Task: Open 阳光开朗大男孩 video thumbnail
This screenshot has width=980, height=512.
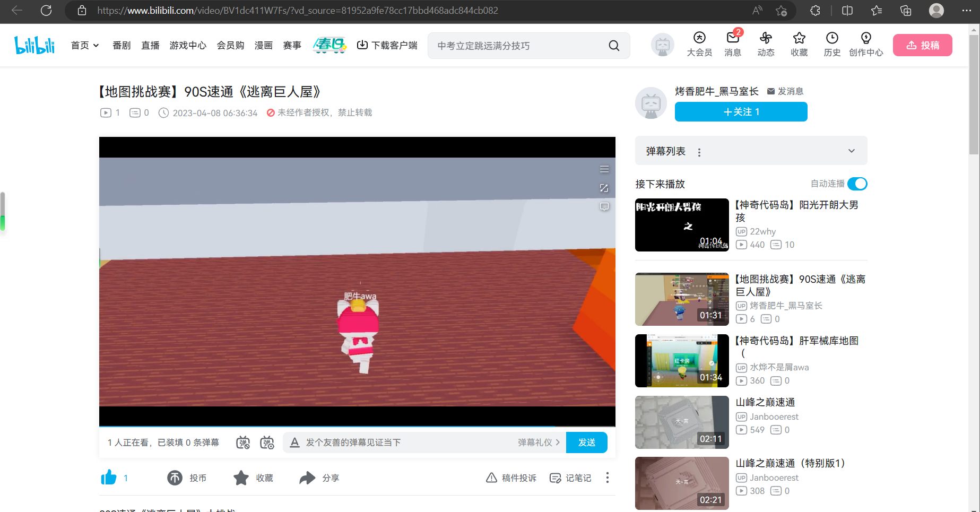Action: pyautogui.click(x=682, y=225)
